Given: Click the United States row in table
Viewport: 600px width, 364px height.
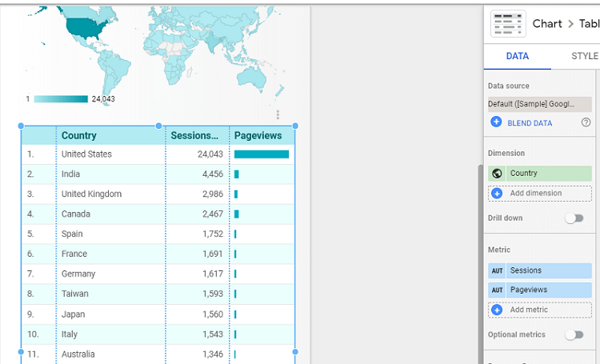Looking at the screenshot, I should (158, 154).
